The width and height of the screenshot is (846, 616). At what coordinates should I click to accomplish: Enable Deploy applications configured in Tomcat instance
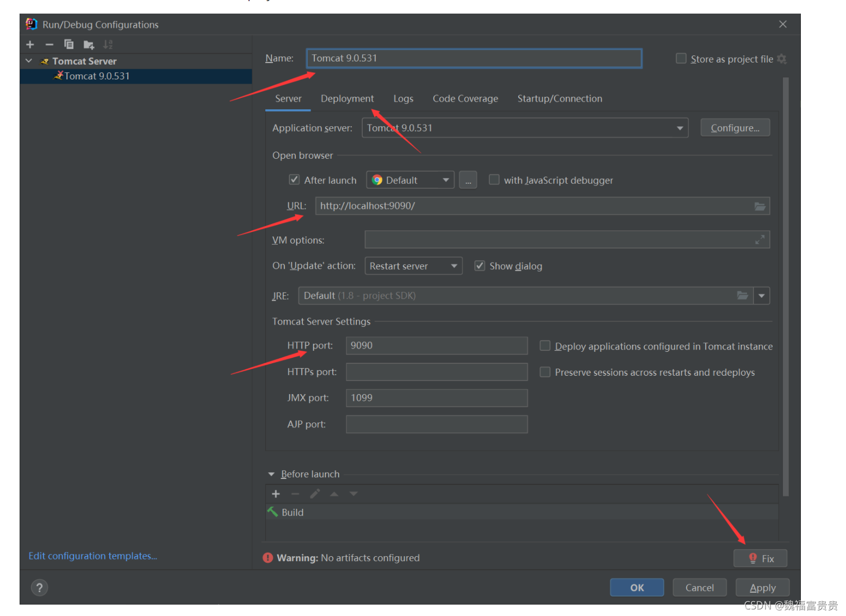(545, 346)
